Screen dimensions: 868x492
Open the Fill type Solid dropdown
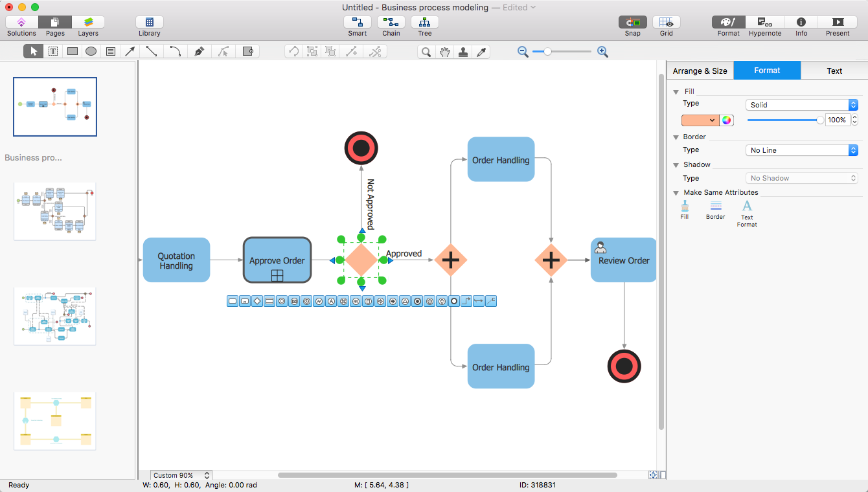802,105
